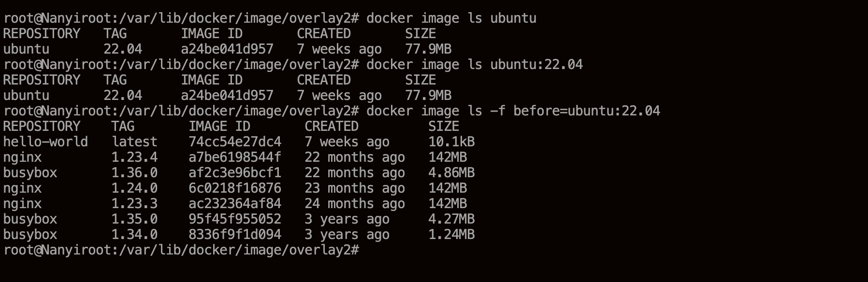This screenshot has height=282, width=868.
Task: Click the hello-world repository name
Action: click(45, 142)
